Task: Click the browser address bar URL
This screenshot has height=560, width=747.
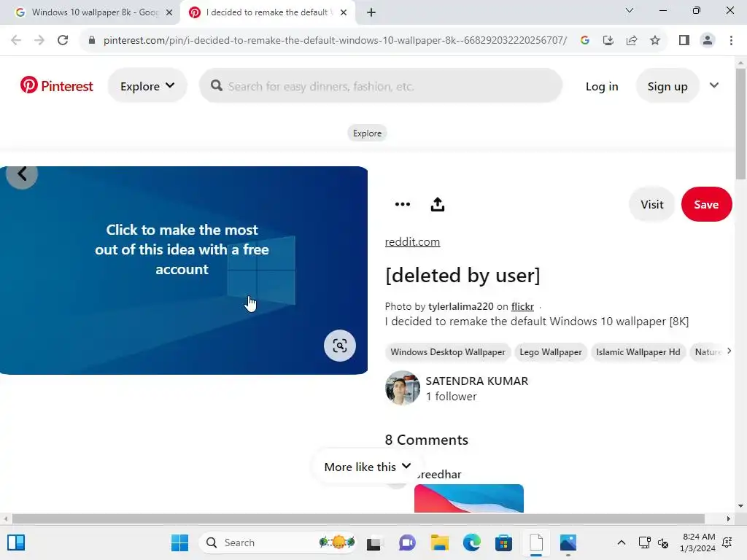Action: click(x=335, y=41)
